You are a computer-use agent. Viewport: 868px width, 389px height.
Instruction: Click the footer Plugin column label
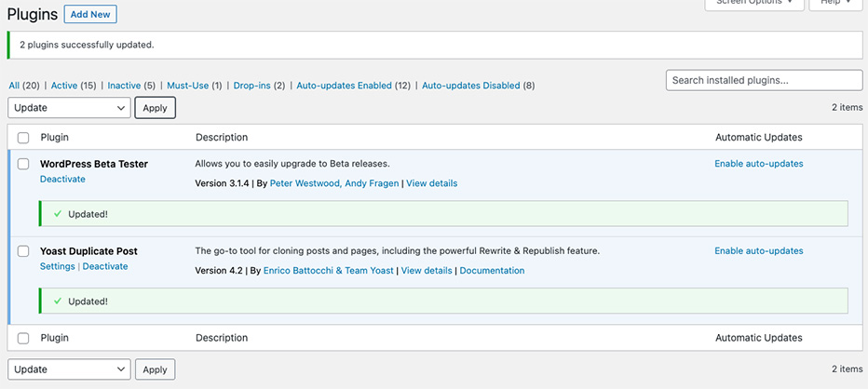tap(55, 338)
